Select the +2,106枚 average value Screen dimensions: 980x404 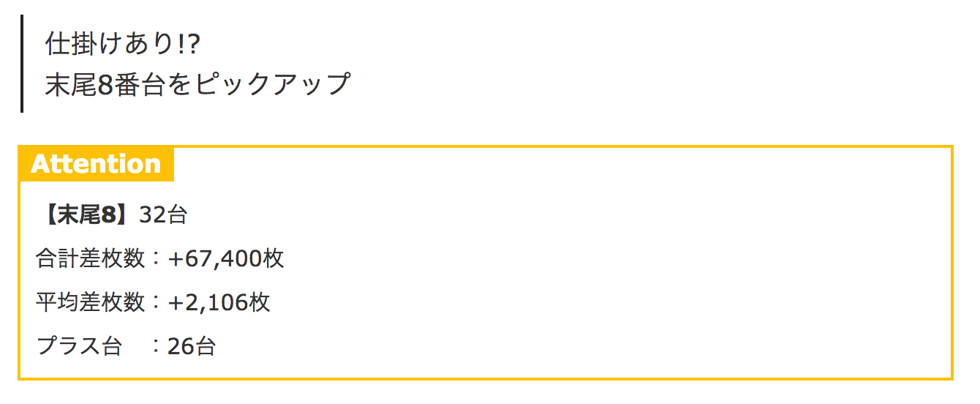point(219,302)
